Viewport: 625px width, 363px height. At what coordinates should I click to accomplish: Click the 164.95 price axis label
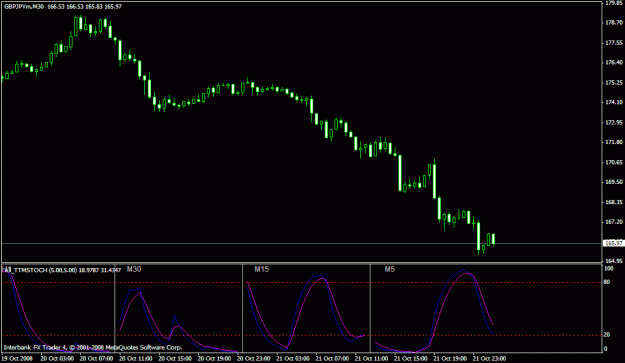coord(614,261)
